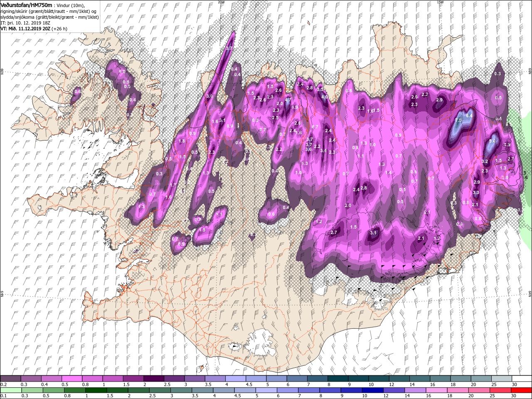Select the grey-teal 16 swatch on snow scale
Viewport: 532px width, 399px height.
(440, 379)
